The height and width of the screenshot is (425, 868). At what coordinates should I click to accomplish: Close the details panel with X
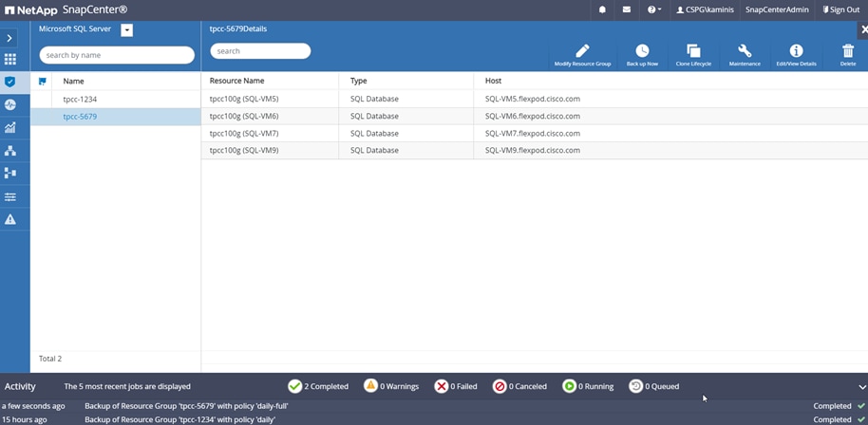pyautogui.click(x=863, y=29)
